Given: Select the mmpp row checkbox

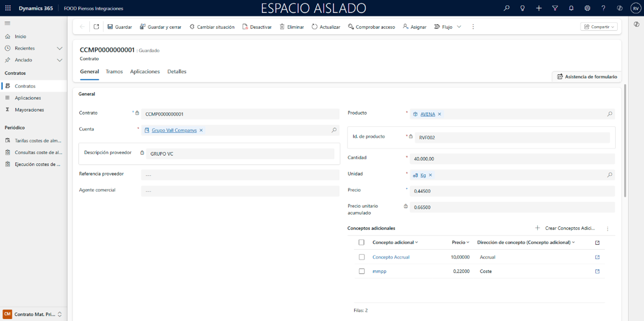Looking at the screenshot, I should click(361, 271).
